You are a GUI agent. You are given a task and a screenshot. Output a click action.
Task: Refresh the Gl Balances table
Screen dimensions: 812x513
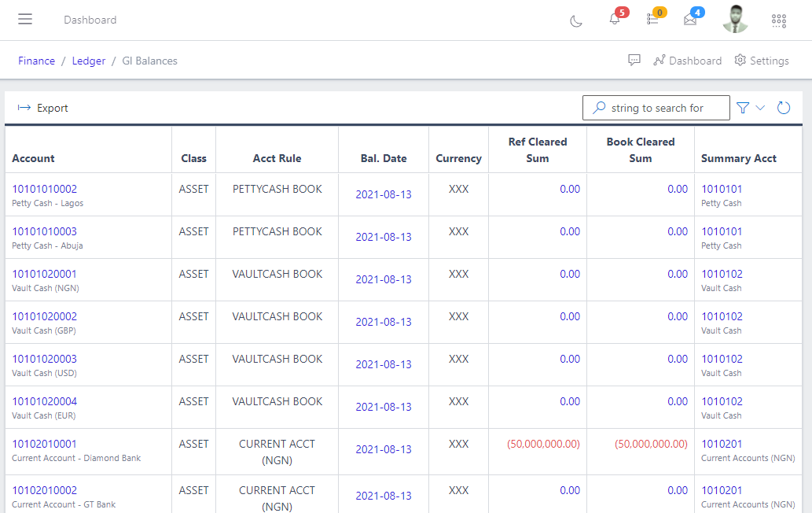[x=783, y=108]
